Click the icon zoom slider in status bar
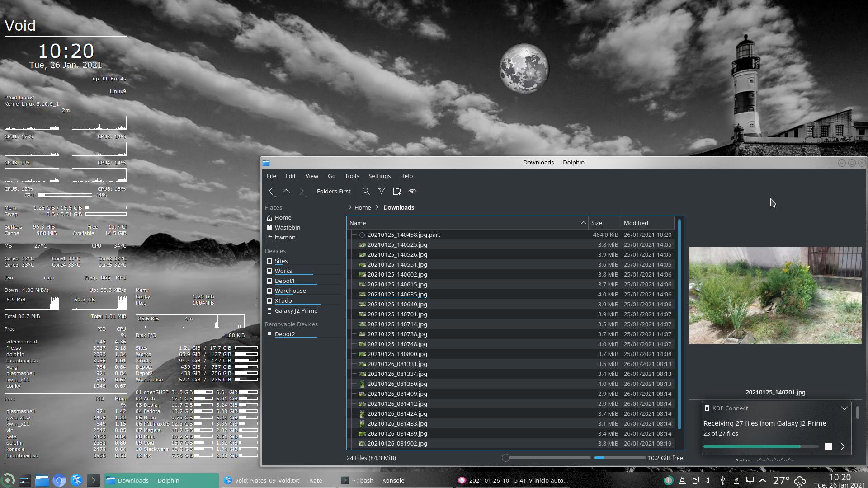The image size is (868, 488). tap(506, 458)
